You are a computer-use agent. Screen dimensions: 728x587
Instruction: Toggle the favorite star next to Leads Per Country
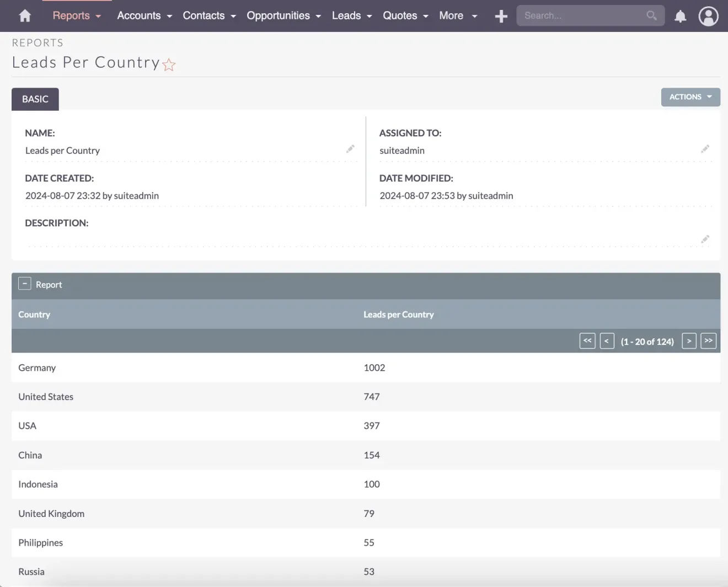169,65
